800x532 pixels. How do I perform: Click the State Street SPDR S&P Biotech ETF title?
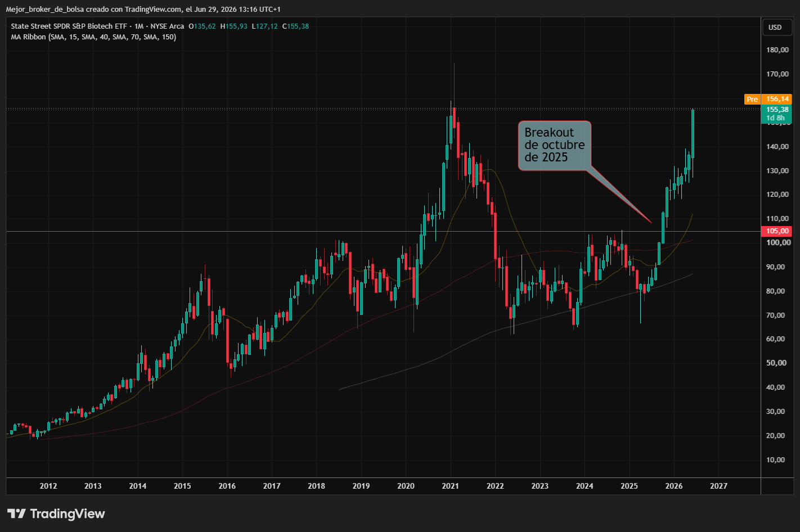pos(70,26)
